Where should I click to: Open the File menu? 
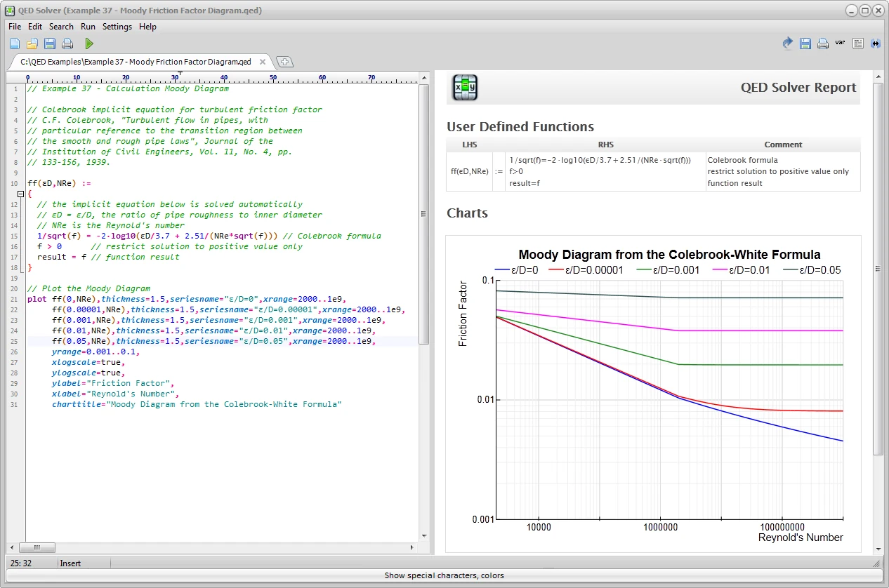coord(15,27)
